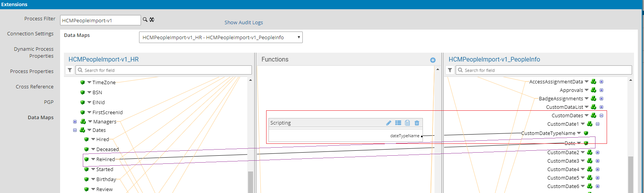
Task: Expand the CustomDate2 node
Action: coord(597,152)
